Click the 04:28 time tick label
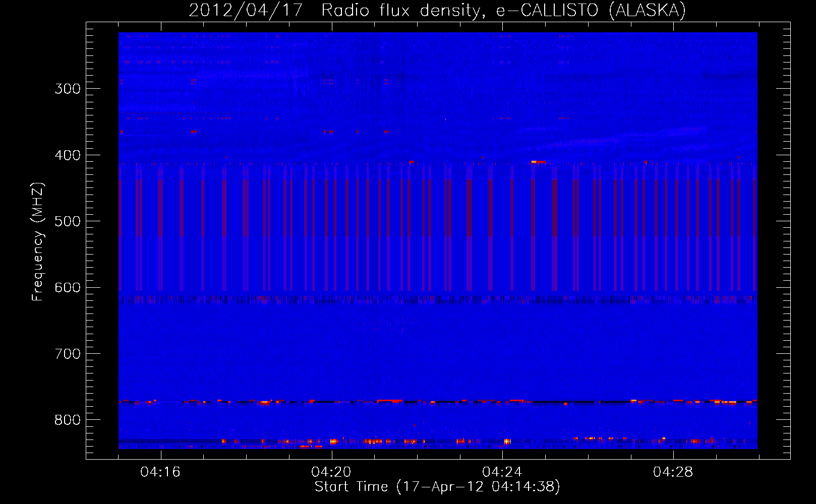The width and height of the screenshot is (816, 504). (x=673, y=472)
